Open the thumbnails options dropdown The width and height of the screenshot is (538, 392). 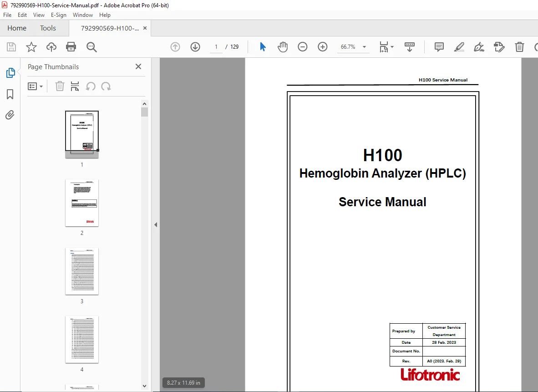click(x=35, y=86)
